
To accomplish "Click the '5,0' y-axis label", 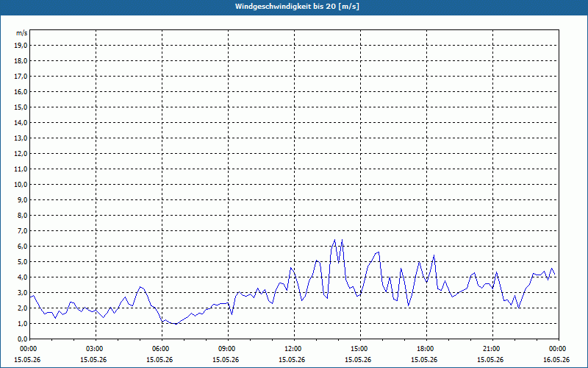I will pyautogui.click(x=22, y=261).
